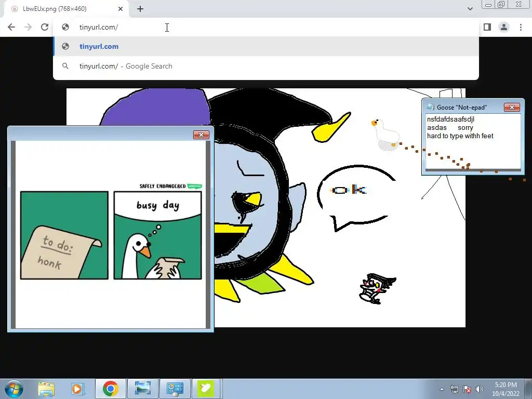Open the control panel taskbar icon
The height and width of the screenshot is (399, 532).
pos(175,389)
